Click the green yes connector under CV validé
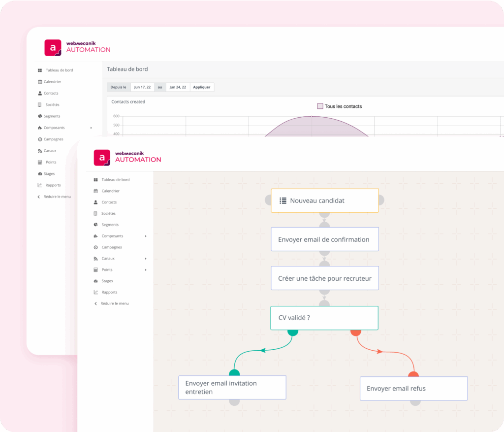 (x=293, y=332)
